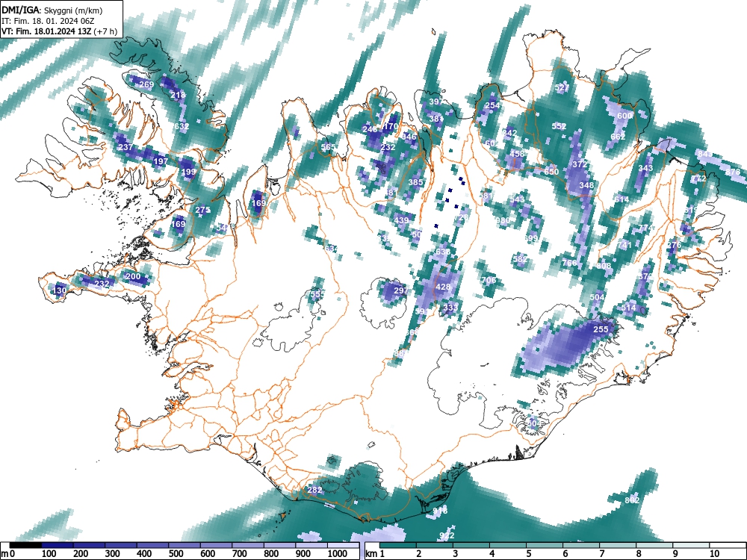Click the visibility value 218 on the map
Viewport: 747px width, 560px height.
(x=178, y=96)
